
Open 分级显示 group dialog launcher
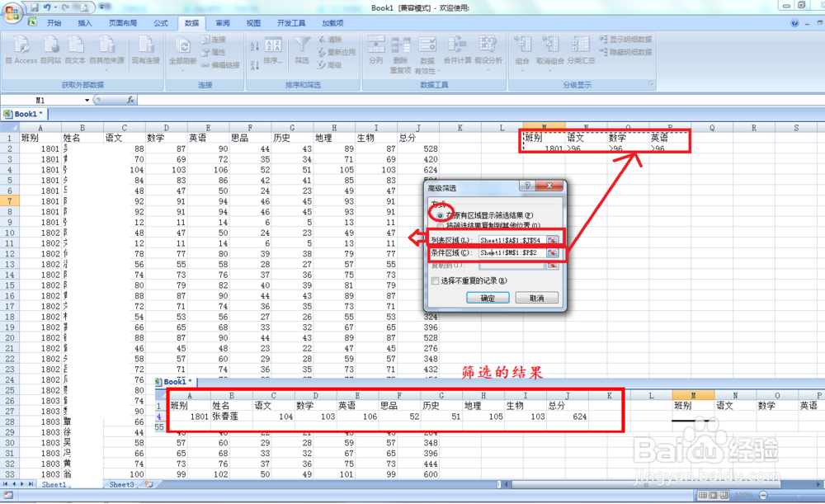pyautogui.click(x=651, y=84)
